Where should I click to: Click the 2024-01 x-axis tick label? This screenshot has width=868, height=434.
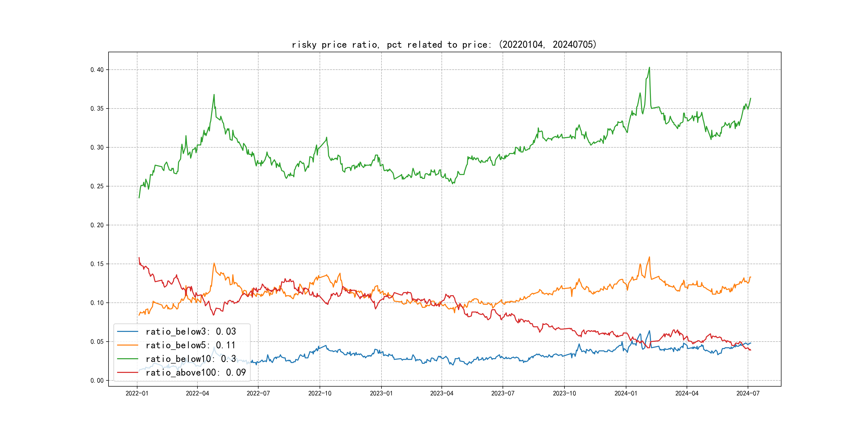click(626, 393)
